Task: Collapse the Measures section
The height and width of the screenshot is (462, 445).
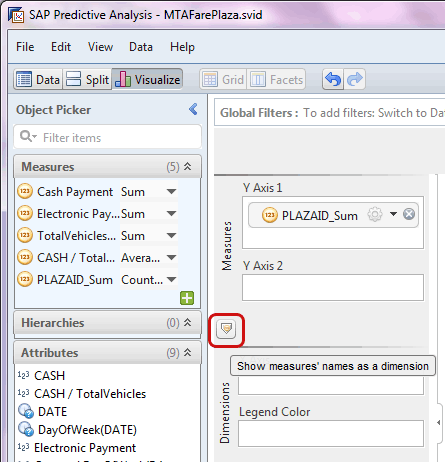Action: [188, 166]
